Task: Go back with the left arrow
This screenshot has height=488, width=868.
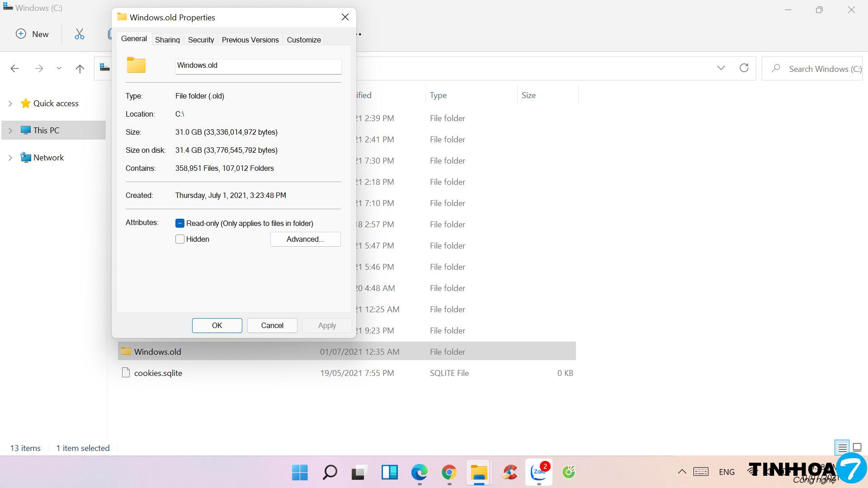Action: tap(14, 69)
